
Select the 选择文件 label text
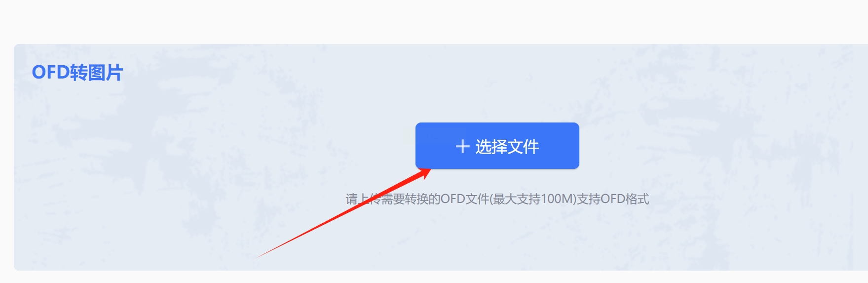pyautogui.click(x=507, y=147)
